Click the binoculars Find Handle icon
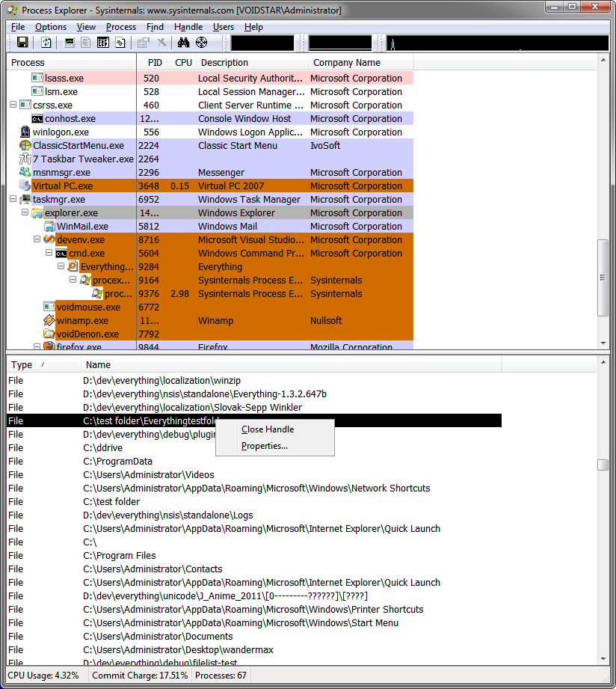Screen dimensions: 616x689 pyautogui.click(x=183, y=43)
